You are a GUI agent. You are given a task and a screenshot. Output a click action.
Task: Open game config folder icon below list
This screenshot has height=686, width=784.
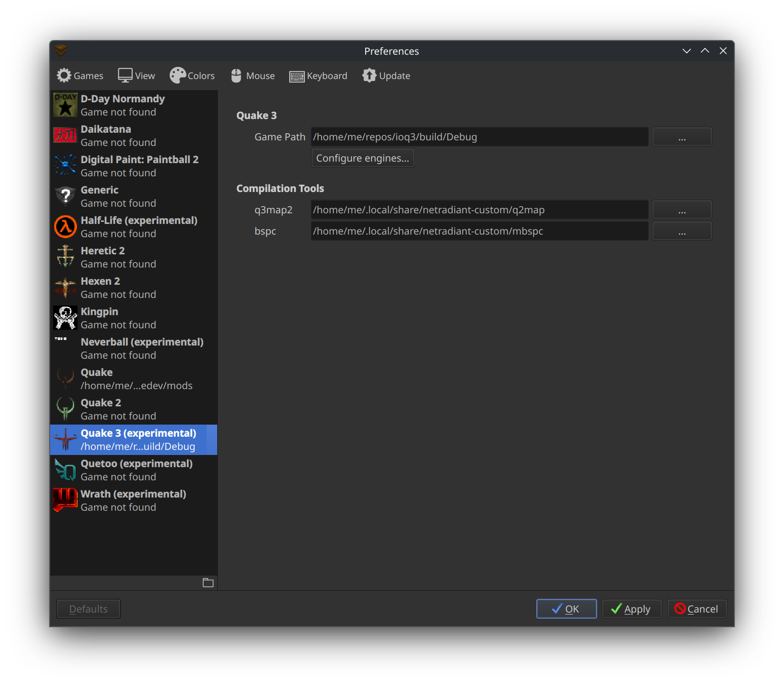pos(208,583)
